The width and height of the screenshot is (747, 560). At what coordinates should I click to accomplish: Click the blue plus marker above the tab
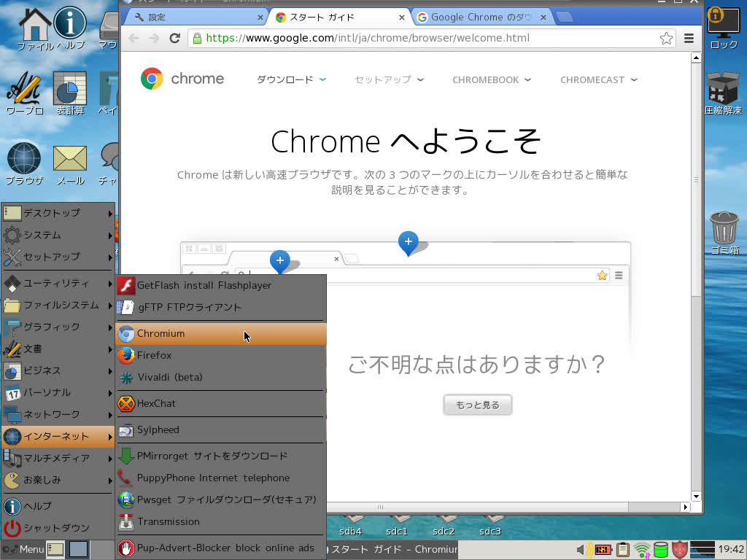(279, 261)
